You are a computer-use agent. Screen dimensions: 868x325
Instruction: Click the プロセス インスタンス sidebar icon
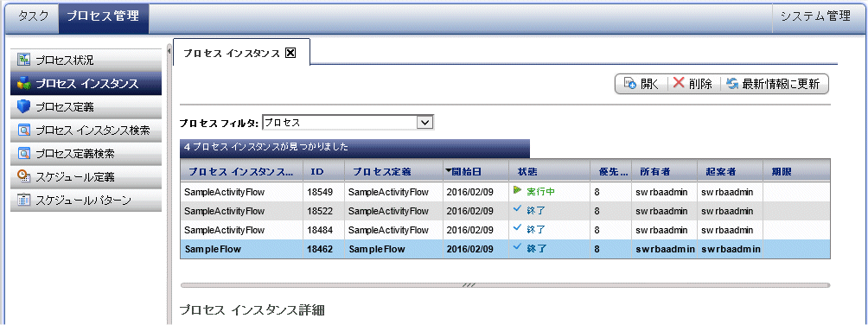tap(23, 83)
